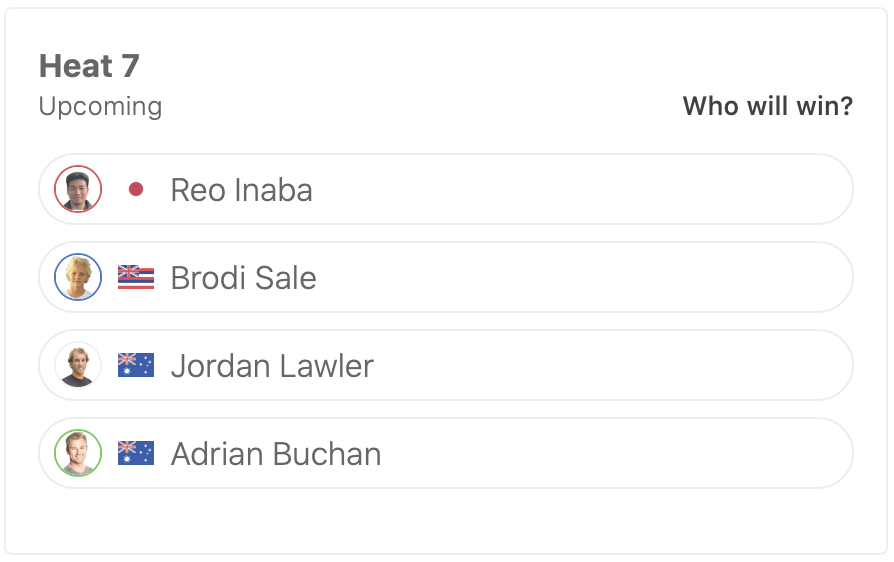Image resolution: width=894 pixels, height=562 pixels.
Task: Click the Japan flag beside Reo Inaba
Action: tap(136, 189)
